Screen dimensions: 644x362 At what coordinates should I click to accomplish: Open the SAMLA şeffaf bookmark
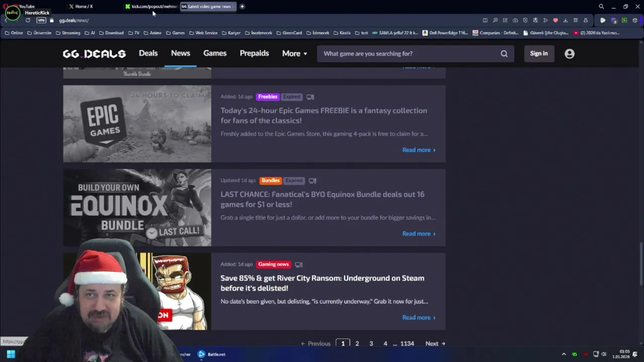[x=395, y=33]
